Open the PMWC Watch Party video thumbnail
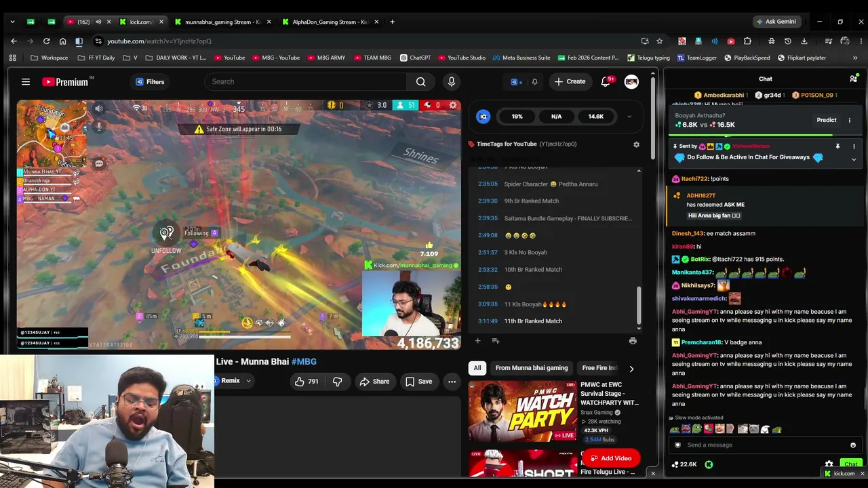The image size is (868, 488). click(x=522, y=411)
